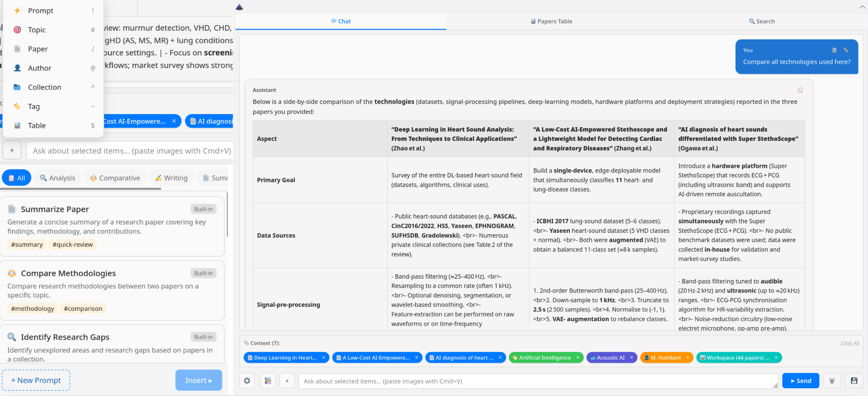The width and height of the screenshot is (868, 396).
Task: Add a context item with the plus icon
Action: click(287, 381)
